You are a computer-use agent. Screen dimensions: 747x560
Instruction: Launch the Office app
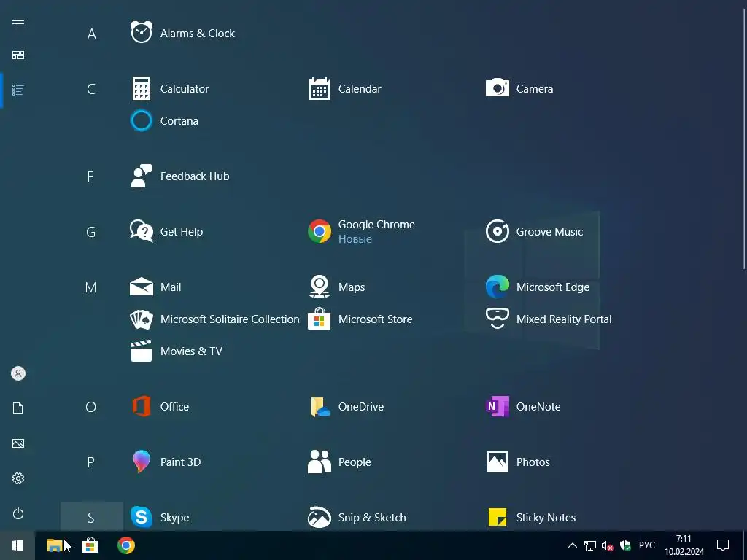tap(160, 407)
